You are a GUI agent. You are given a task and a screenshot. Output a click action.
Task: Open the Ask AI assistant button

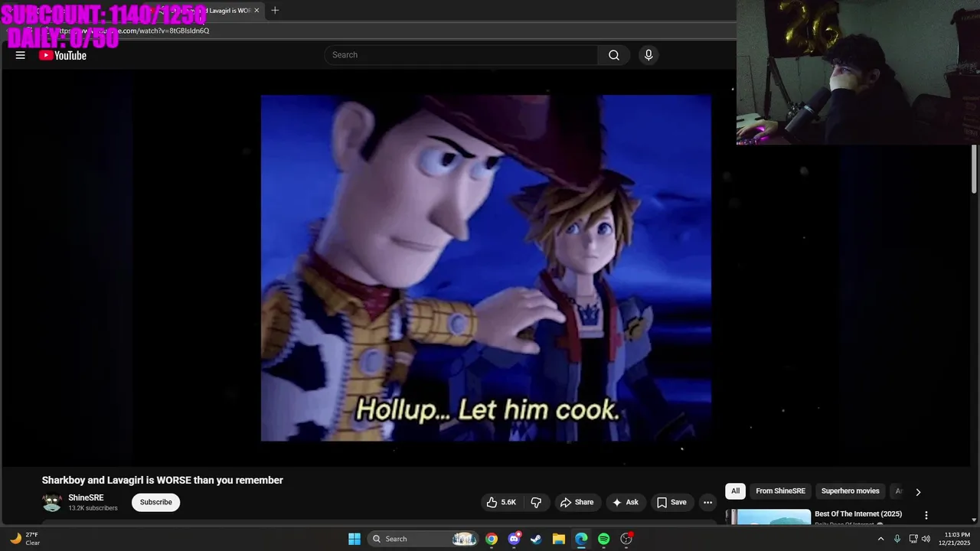click(626, 502)
